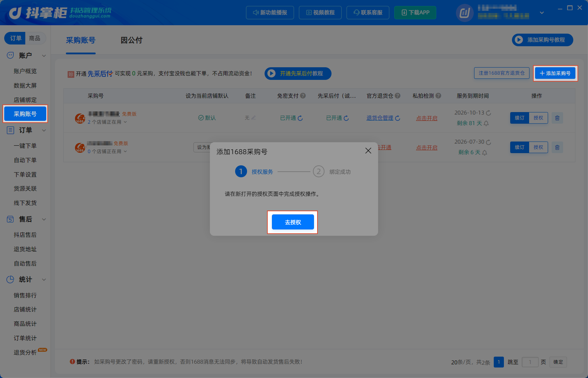The width and height of the screenshot is (588, 378).
Task: Refresh icon next to 2026-07-30 date
Action: pyautogui.click(x=488, y=142)
